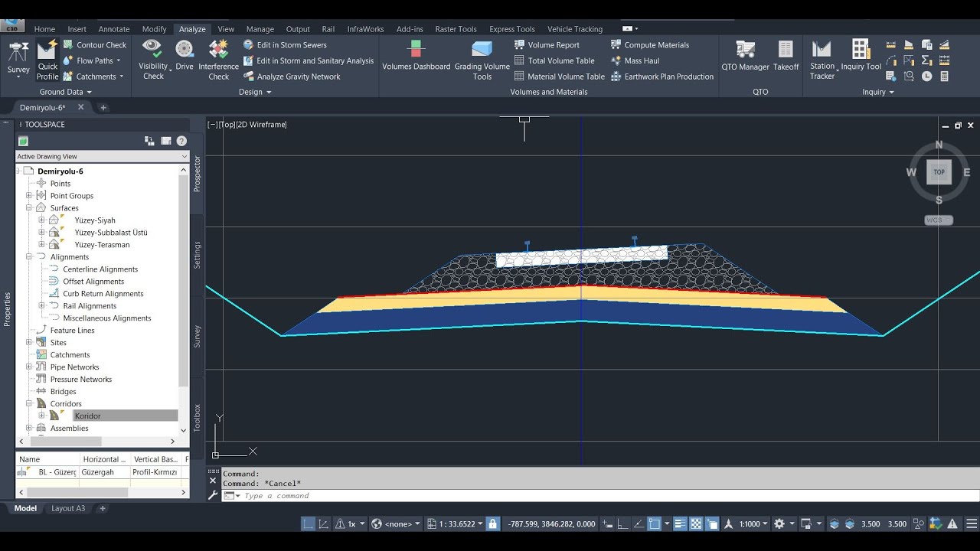Start the Drive analysis tool
This screenshot has height=551, width=980.
pos(185,55)
